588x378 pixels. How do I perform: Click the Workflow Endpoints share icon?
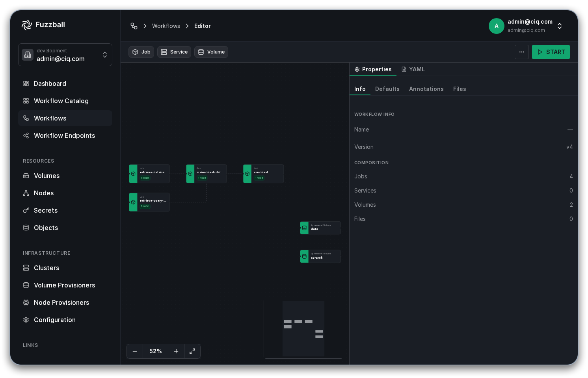point(26,135)
